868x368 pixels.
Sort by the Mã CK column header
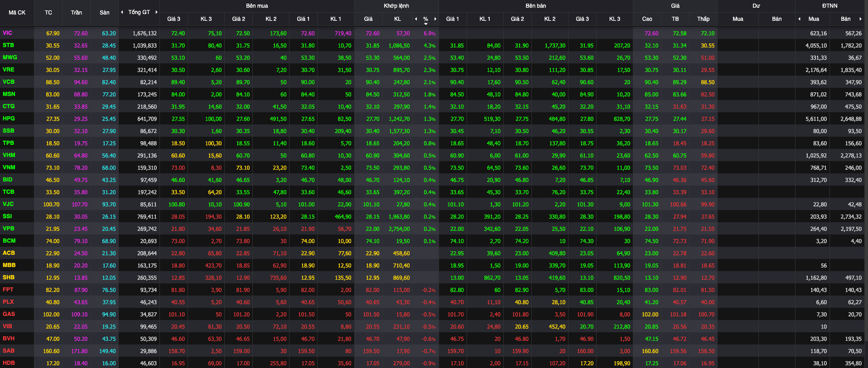17,13
